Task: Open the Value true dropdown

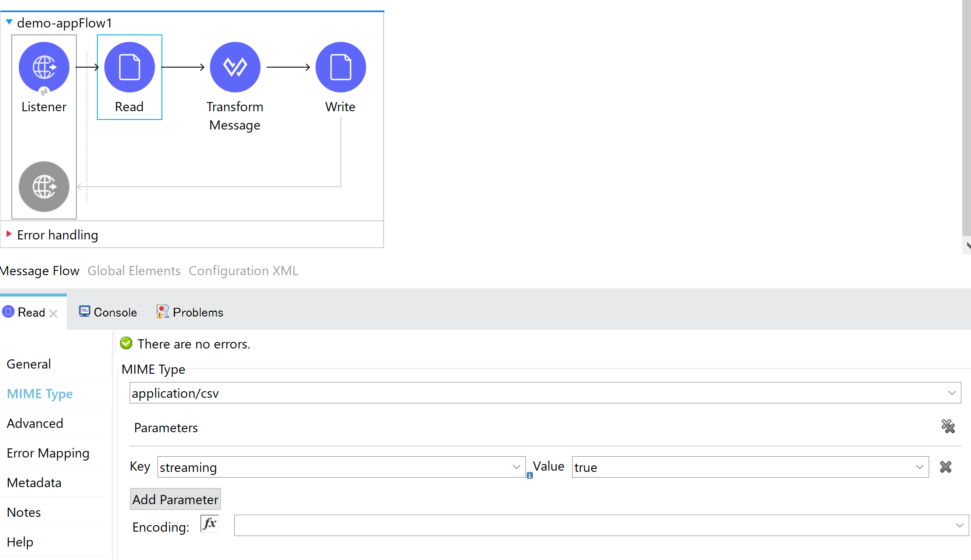Action: (x=920, y=467)
